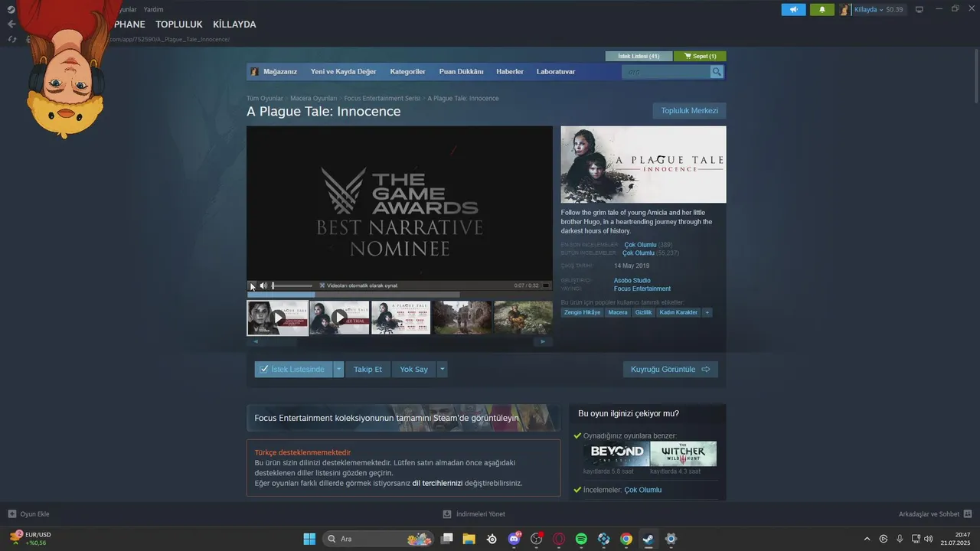
Task: Select the Macera tag
Action: (617, 312)
